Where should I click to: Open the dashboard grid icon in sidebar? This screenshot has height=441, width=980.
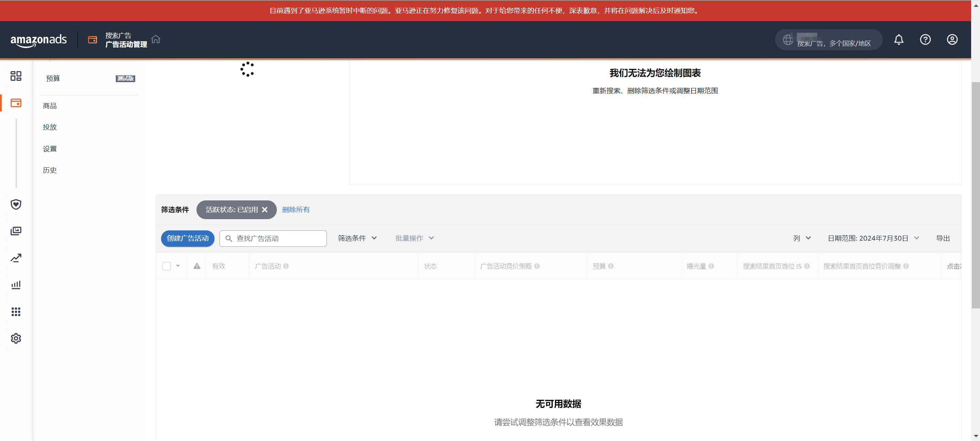[16, 76]
